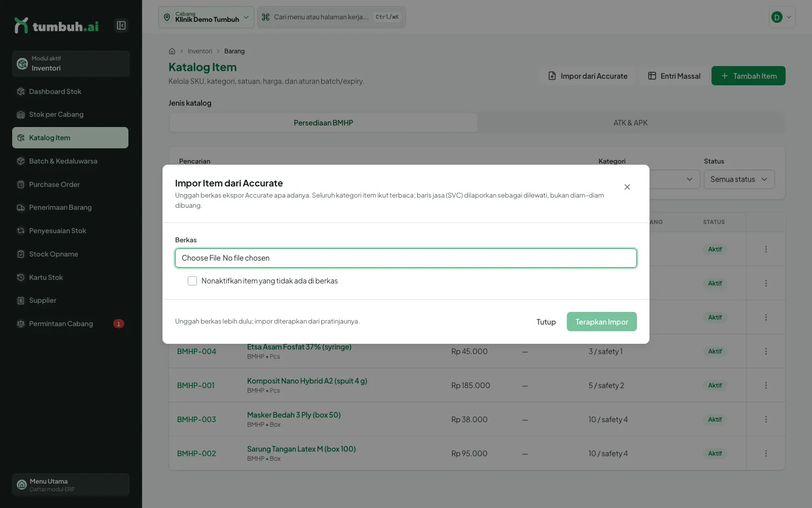This screenshot has width=812, height=508.
Task: Open Komposit Nano Hybrid A2 item
Action: point(307,381)
